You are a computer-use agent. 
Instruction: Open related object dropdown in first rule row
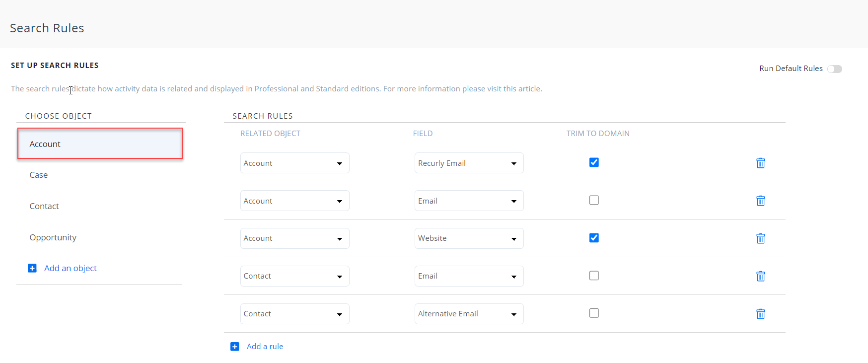pyautogui.click(x=294, y=163)
